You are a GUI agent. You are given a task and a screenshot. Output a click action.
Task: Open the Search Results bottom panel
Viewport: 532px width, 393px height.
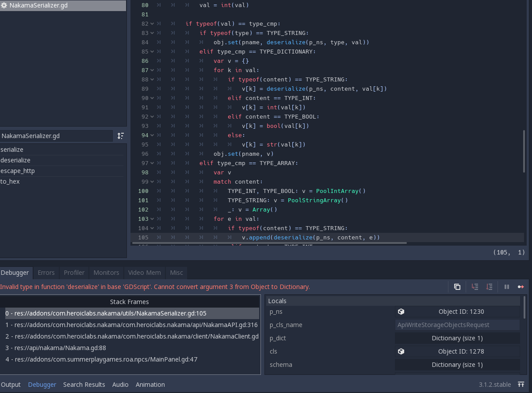coord(84,385)
